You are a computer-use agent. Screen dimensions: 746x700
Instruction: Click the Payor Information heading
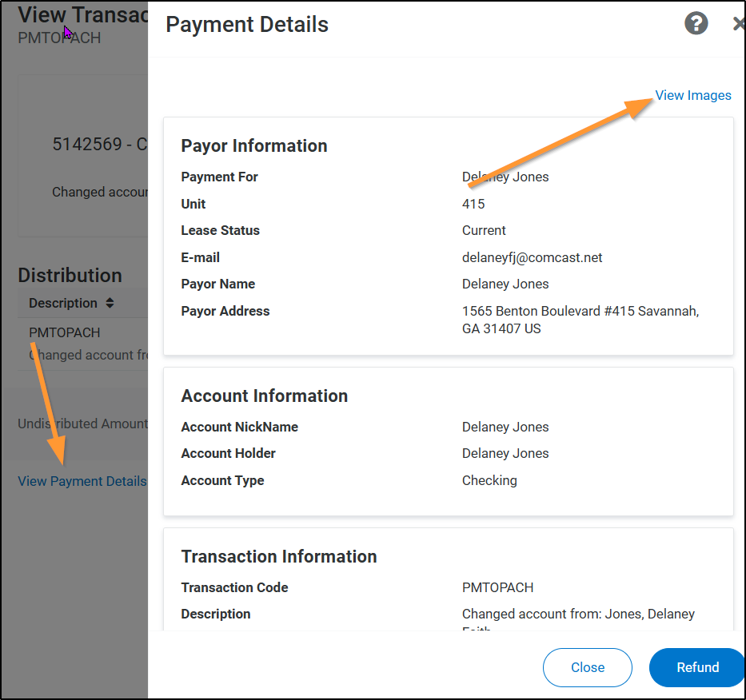253,145
